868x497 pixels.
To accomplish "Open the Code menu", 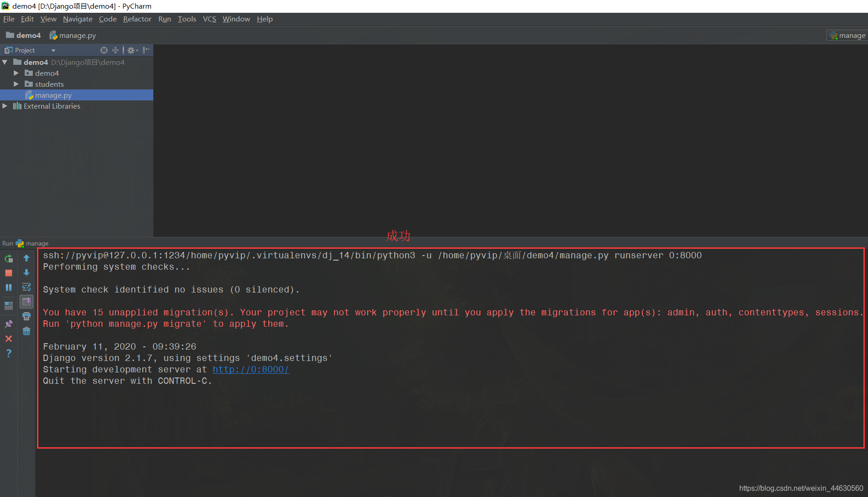I will [x=108, y=19].
